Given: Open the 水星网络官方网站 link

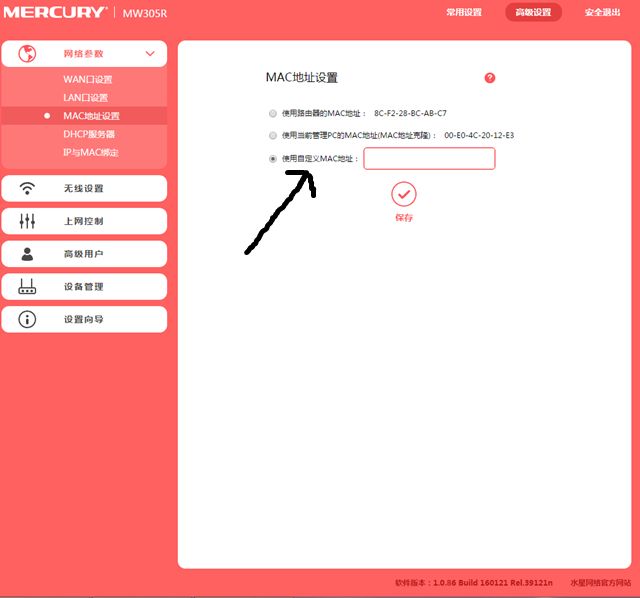Looking at the screenshot, I should pyautogui.click(x=600, y=582).
